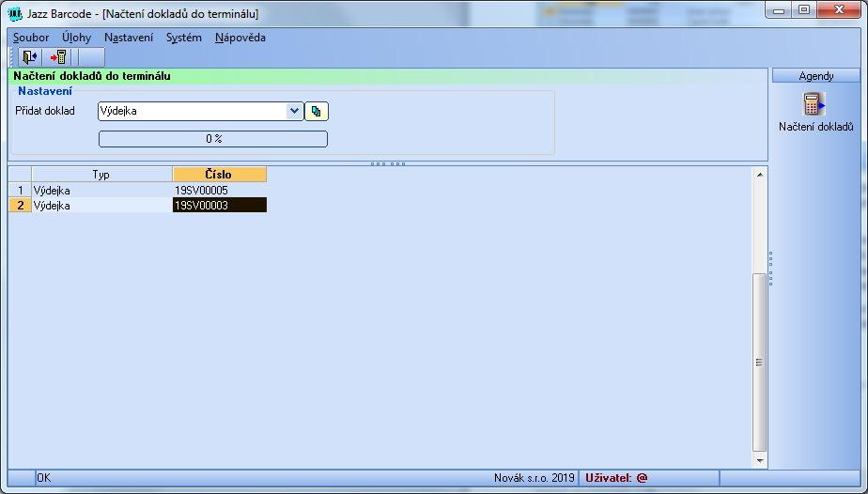
Task: Click the Přidat doklad label
Action: pos(45,111)
